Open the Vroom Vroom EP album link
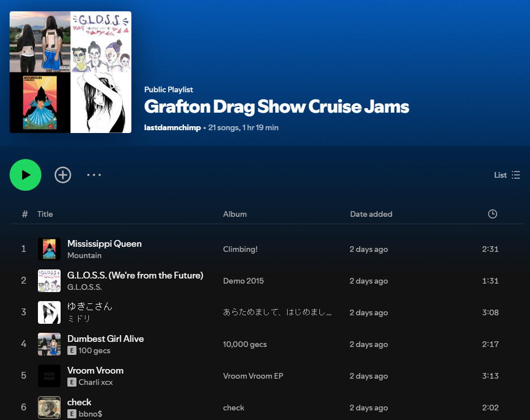This screenshot has height=420, width=530. [253, 376]
